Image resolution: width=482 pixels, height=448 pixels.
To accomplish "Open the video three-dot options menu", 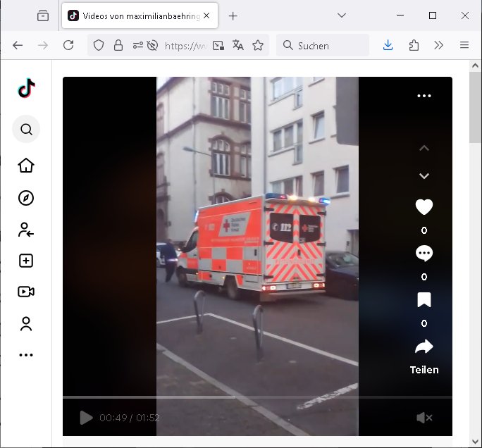I will click(424, 96).
